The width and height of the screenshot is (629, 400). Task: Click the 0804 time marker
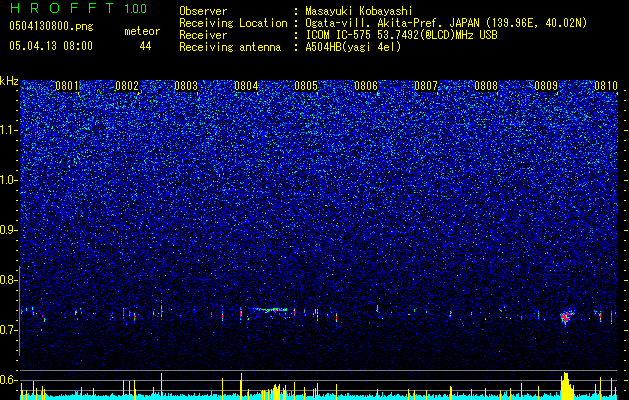click(246, 86)
